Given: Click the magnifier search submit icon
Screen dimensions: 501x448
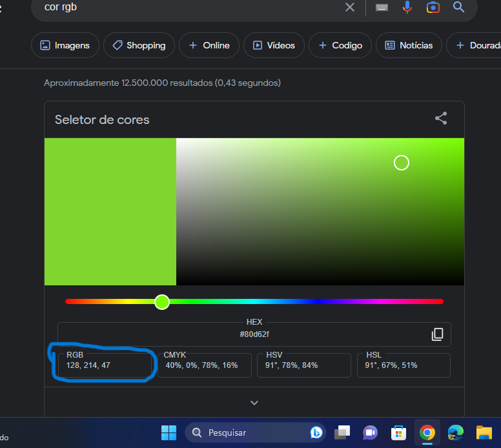Looking at the screenshot, I should pyautogui.click(x=458, y=6).
